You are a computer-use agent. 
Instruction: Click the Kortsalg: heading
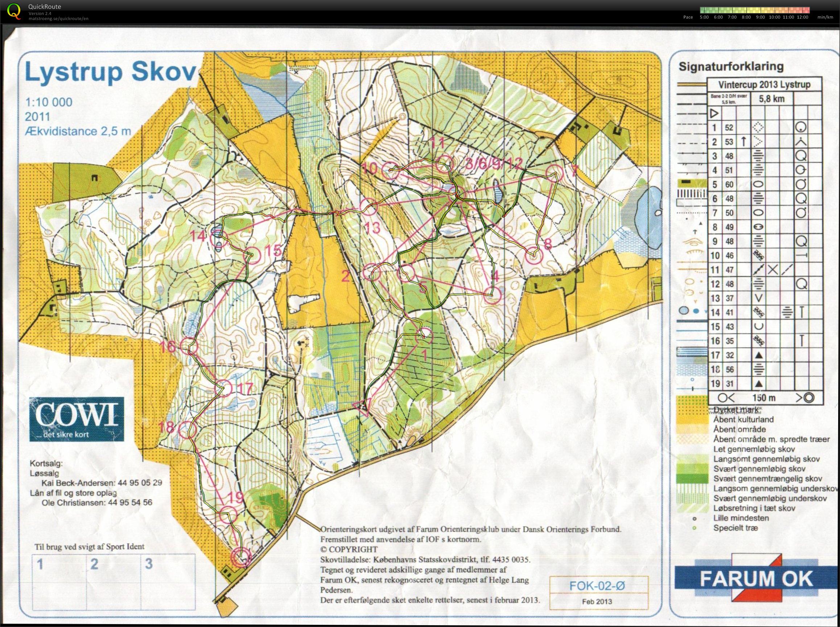46,464
